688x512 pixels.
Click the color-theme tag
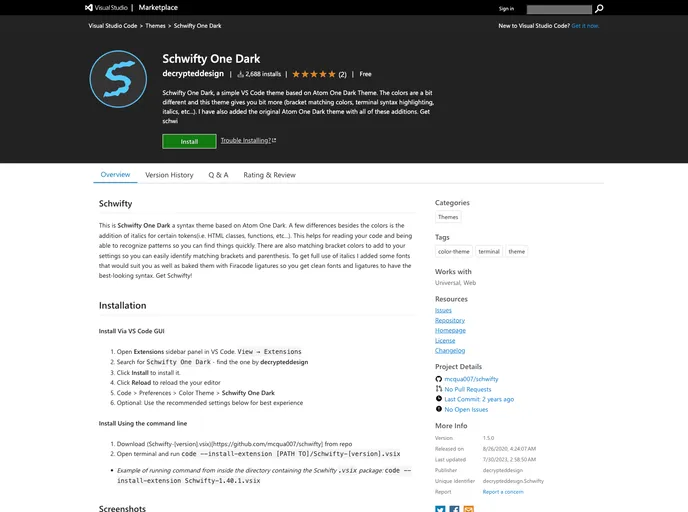[453, 252]
